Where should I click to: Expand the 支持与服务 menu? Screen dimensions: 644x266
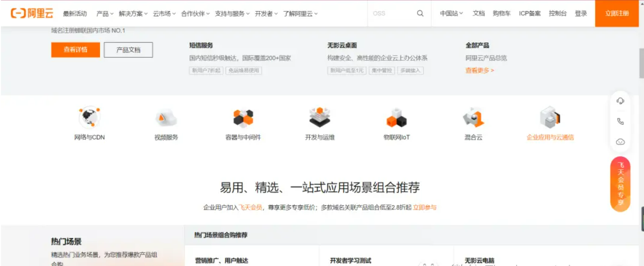click(x=232, y=14)
